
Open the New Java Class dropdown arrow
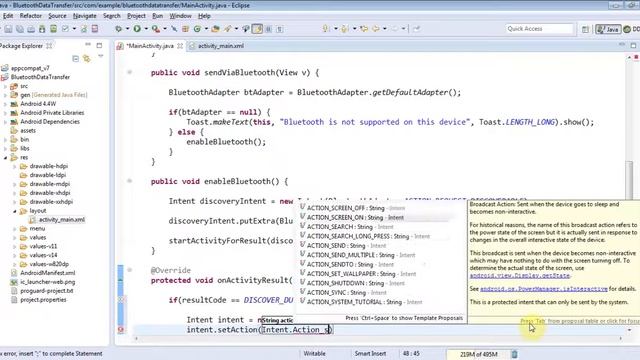(206, 29)
